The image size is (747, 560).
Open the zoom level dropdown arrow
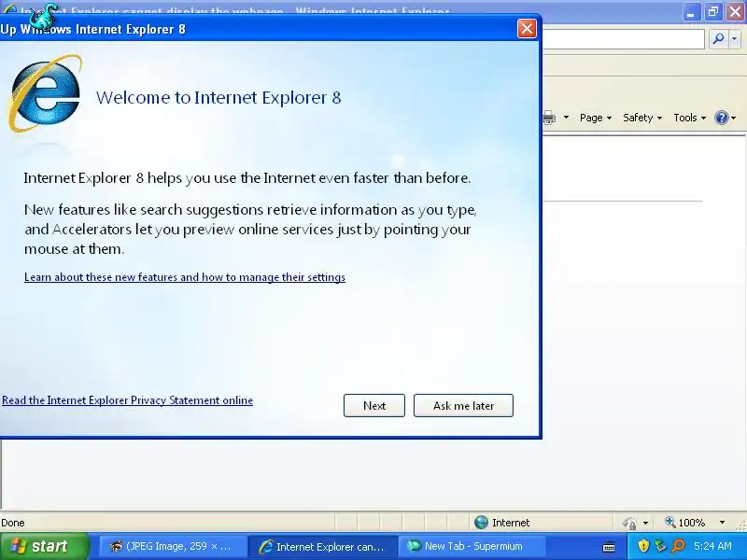[x=722, y=523]
